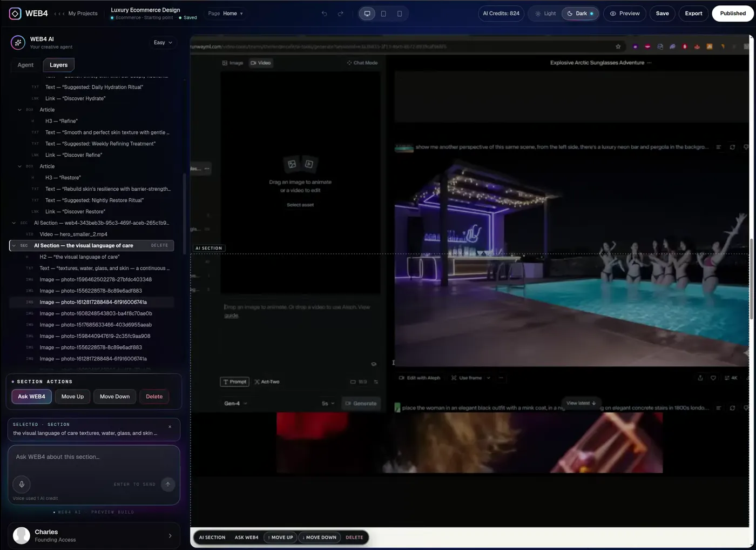Click red Delete in Section Actions
Image resolution: width=756 pixels, height=550 pixels.
[x=154, y=397]
